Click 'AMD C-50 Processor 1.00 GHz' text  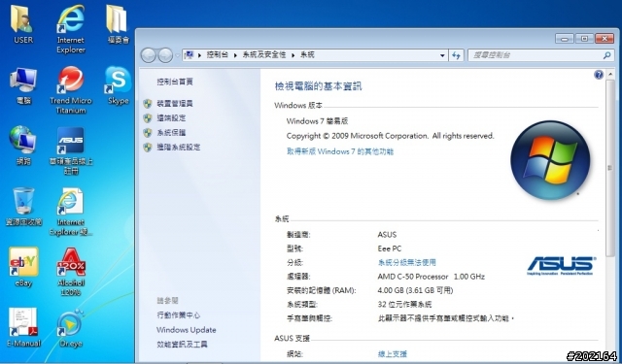click(432, 277)
